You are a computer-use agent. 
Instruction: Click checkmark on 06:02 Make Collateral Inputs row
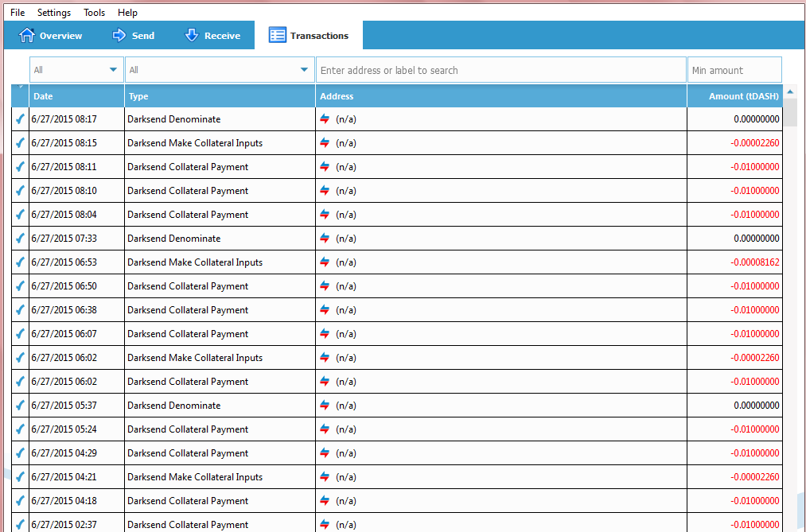point(20,358)
